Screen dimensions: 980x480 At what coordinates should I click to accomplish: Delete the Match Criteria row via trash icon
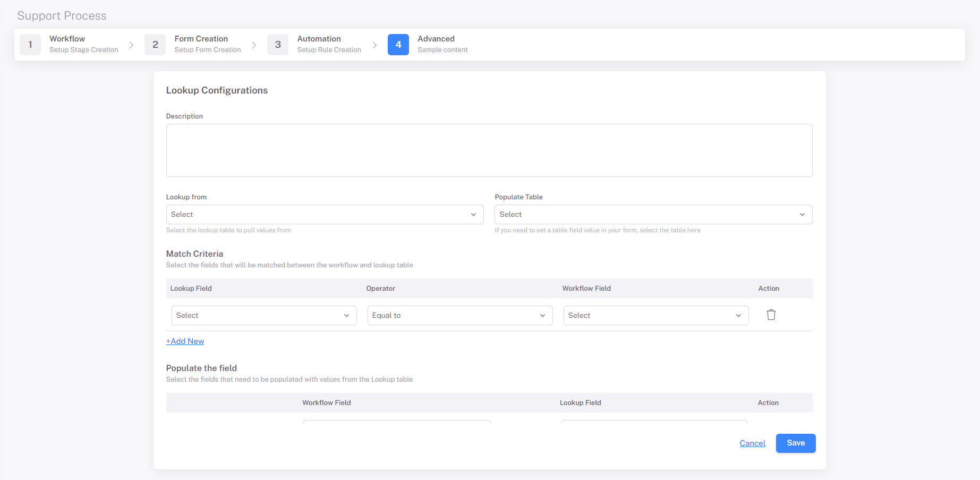pos(771,315)
